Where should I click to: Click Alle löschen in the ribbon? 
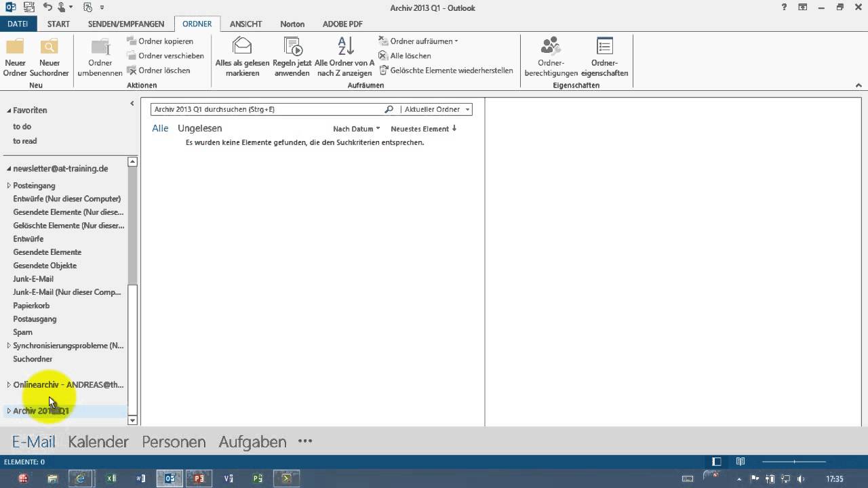coord(405,56)
